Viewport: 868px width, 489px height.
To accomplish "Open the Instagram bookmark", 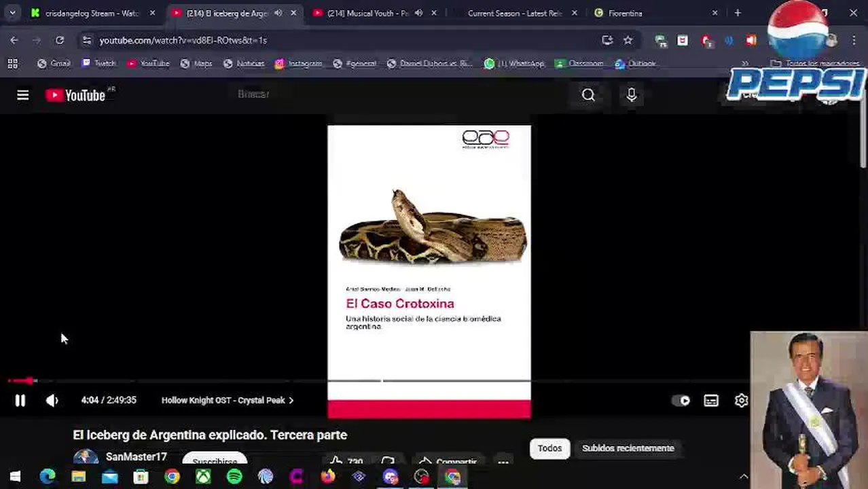I will point(299,63).
